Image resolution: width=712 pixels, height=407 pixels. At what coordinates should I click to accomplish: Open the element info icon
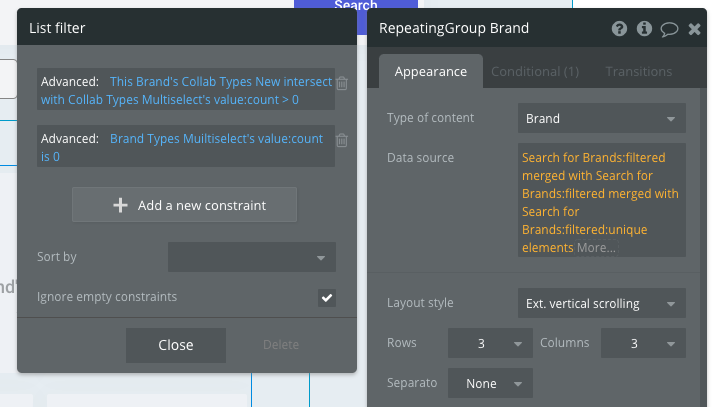[x=645, y=29]
